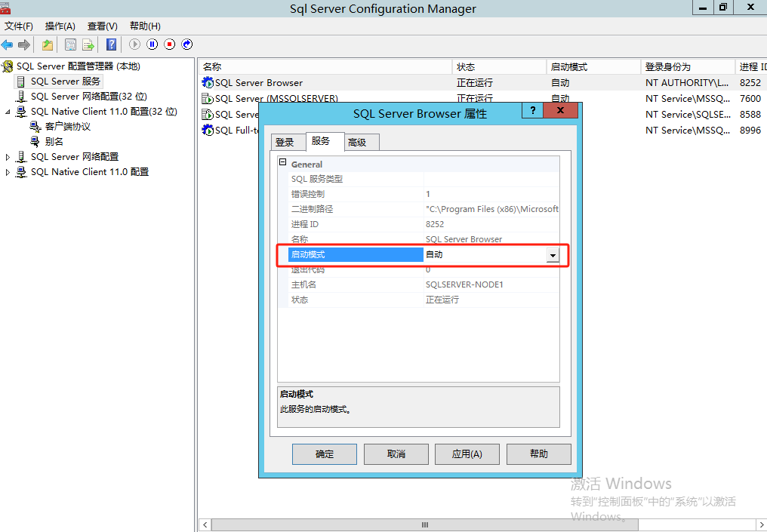767x532 pixels.
Task: Sort by the 登录身份为 column header
Action: click(x=688, y=67)
